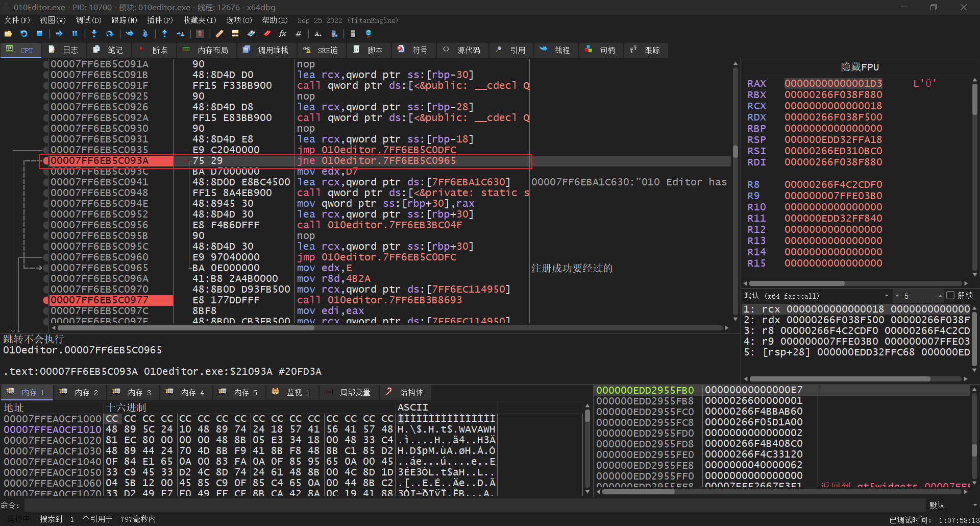The image size is (980, 526).
Task: Click the functions fx toolbar icon
Action: pyautogui.click(x=282, y=34)
